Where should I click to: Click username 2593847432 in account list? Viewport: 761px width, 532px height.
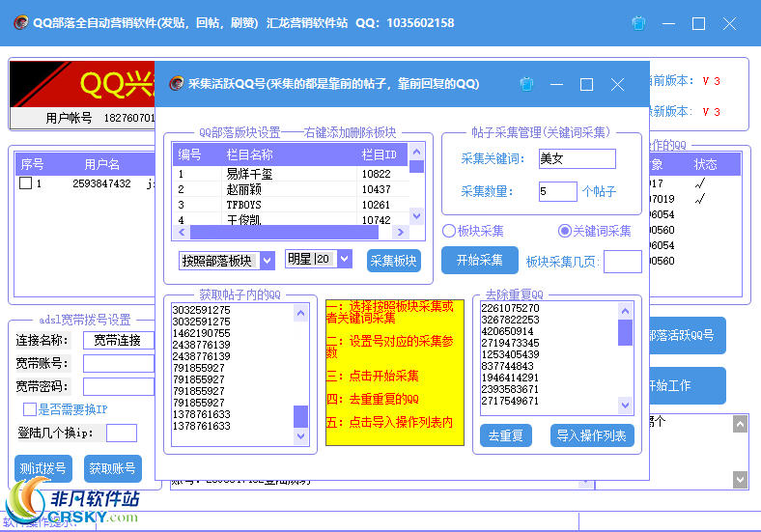pos(101,183)
